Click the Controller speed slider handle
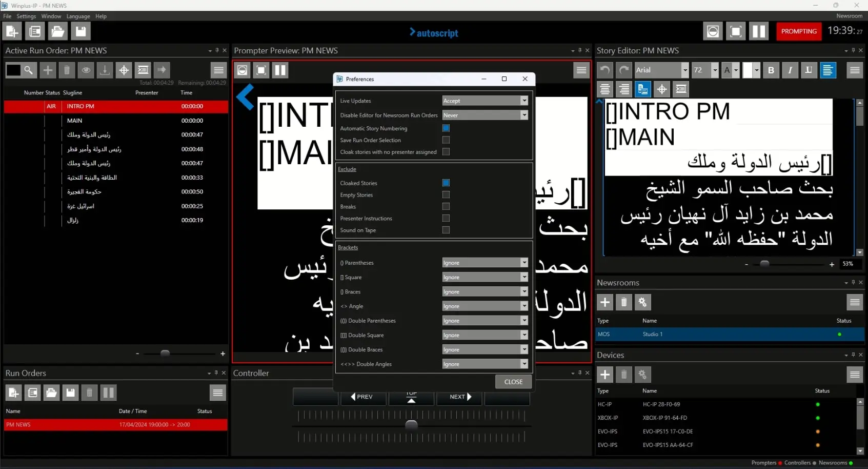868x469 pixels. click(x=411, y=425)
